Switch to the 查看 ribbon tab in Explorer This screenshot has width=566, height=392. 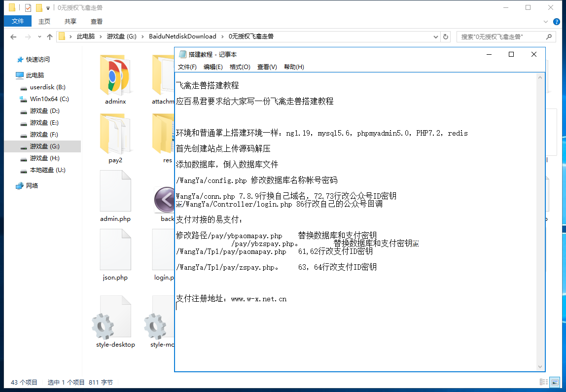pyautogui.click(x=97, y=21)
